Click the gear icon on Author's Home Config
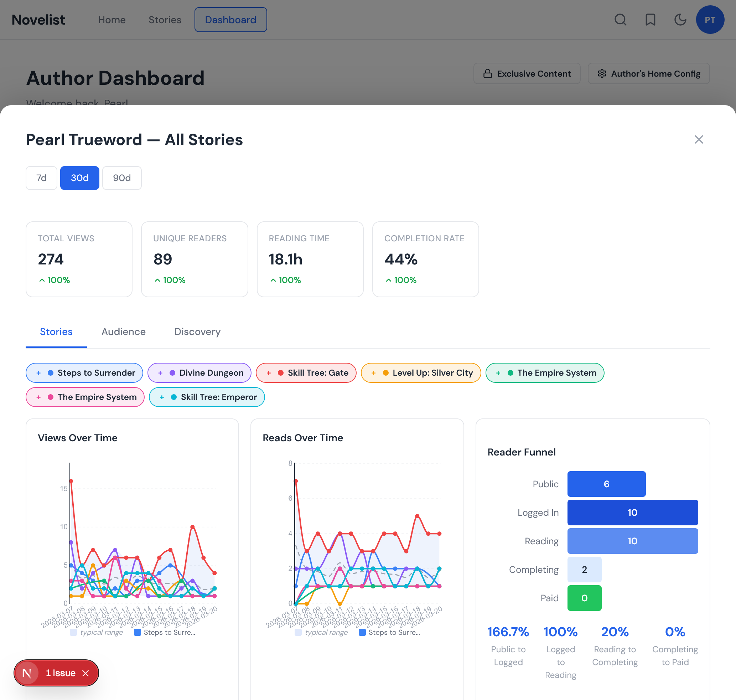736x700 pixels. [x=602, y=73]
